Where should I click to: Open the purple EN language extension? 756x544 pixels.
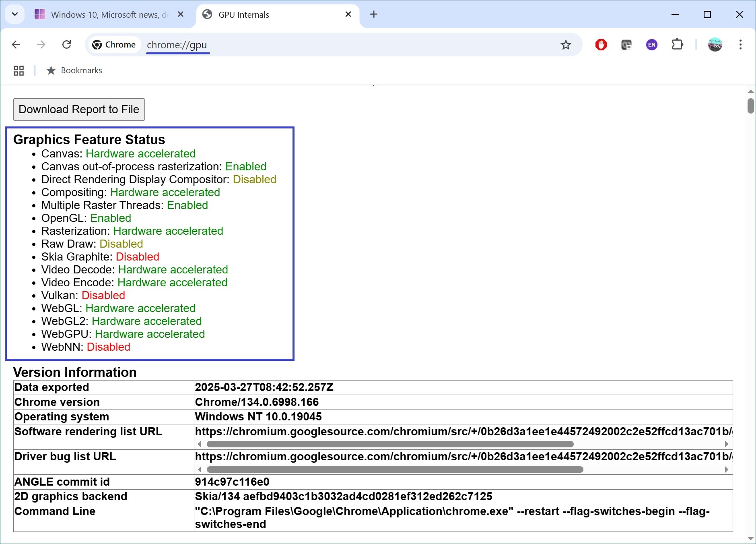(x=652, y=45)
